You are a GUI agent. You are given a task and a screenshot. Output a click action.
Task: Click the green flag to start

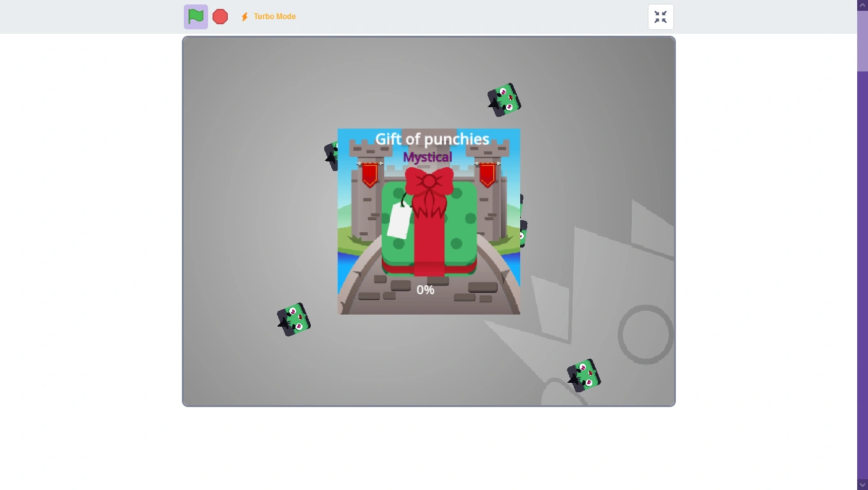tap(196, 17)
